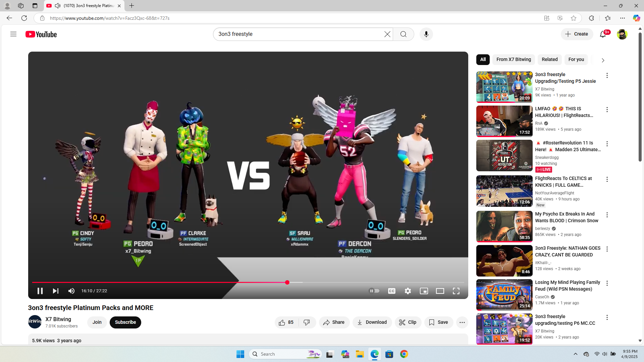The height and width of the screenshot is (362, 644).
Task: Open the Create menu
Action: (x=577, y=34)
